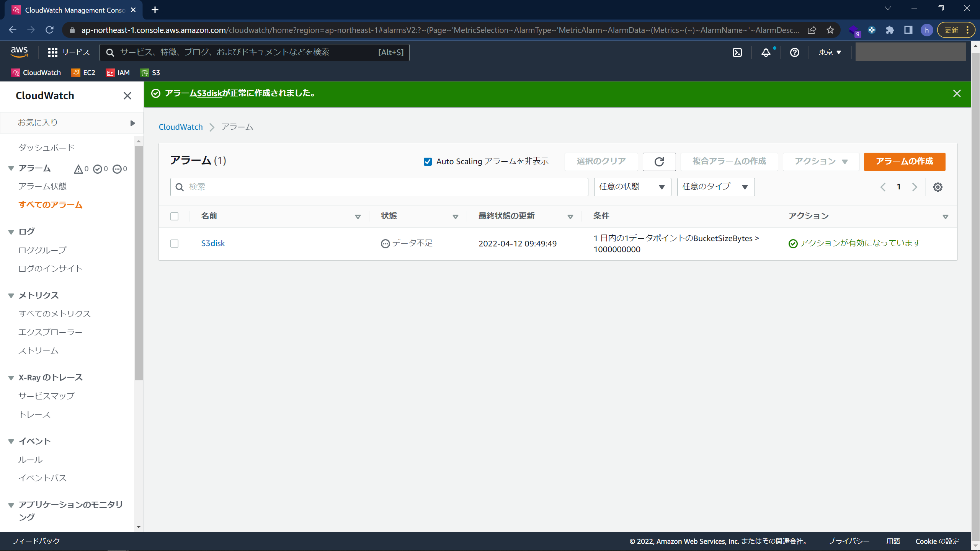The height and width of the screenshot is (551, 980).
Task: Click the 選択のクリア button
Action: tap(601, 161)
